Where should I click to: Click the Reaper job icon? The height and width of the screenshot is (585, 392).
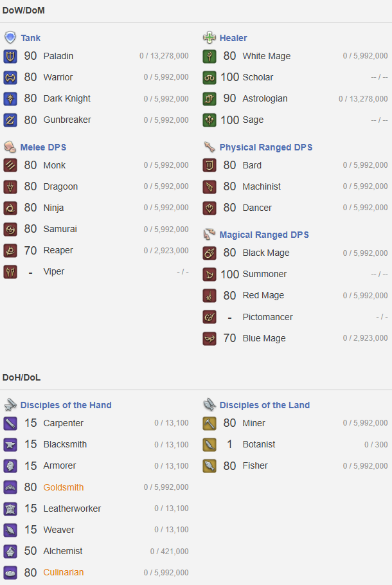[10, 251]
